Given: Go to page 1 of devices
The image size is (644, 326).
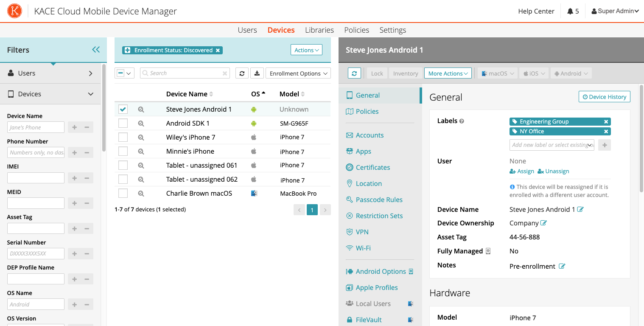Looking at the screenshot, I should coord(312,210).
